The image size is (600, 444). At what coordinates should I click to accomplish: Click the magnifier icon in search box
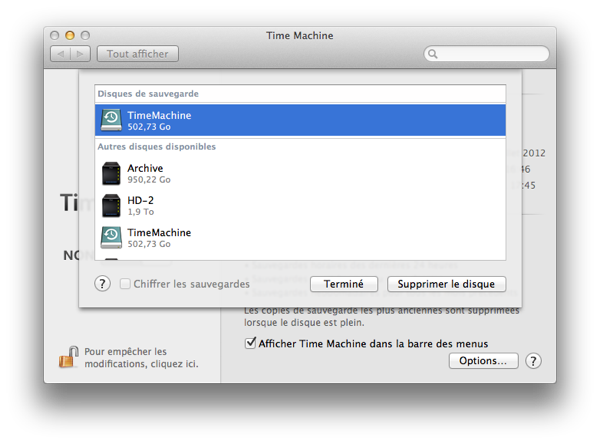433,54
